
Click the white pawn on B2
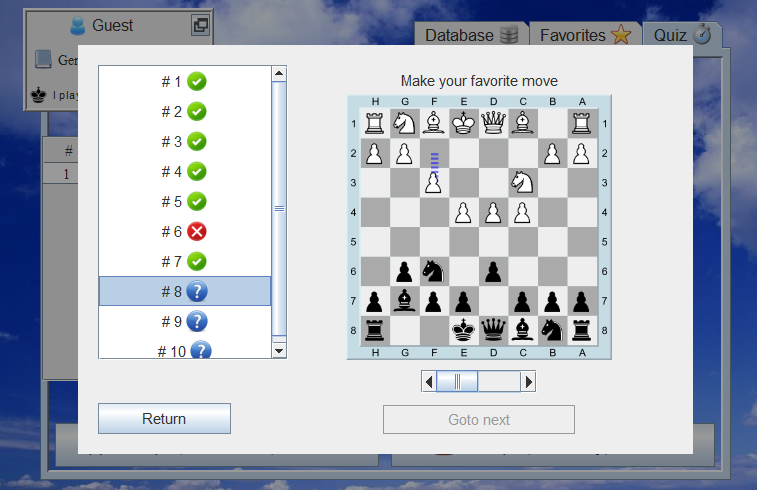pyautogui.click(x=552, y=154)
